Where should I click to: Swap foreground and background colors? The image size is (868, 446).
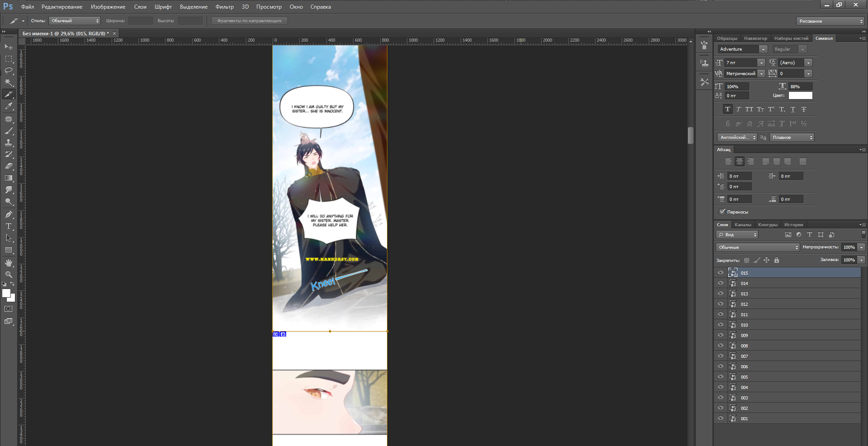coord(13,284)
